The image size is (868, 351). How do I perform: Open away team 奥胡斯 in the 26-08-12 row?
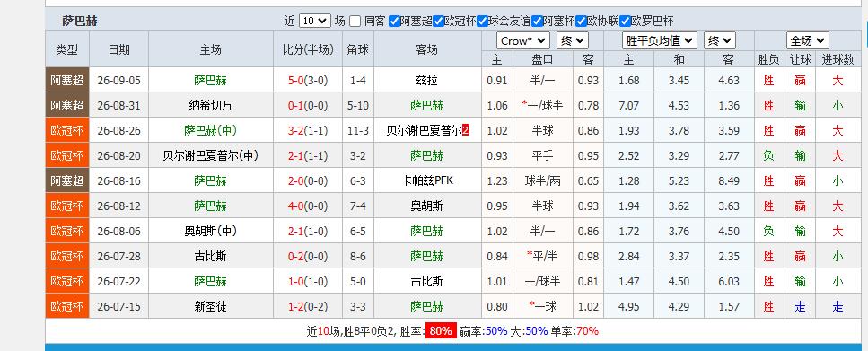coord(426,206)
